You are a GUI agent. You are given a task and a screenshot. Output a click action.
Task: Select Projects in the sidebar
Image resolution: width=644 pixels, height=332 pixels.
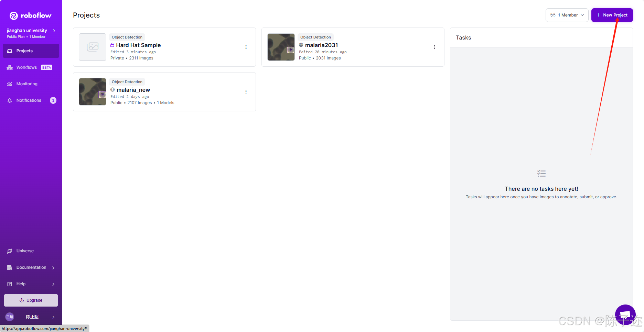click(x=31, y=51)
